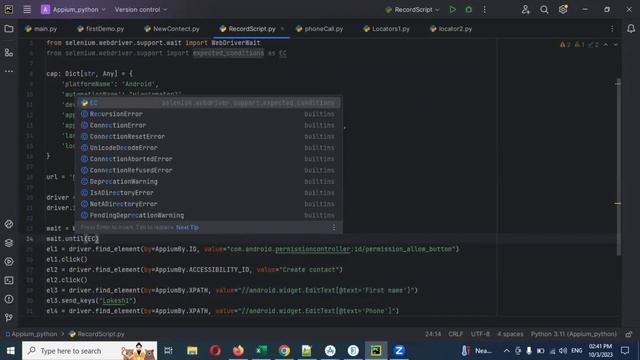Viewport: 640px width, 360px height.
Task: Select ConnectionError completion suggestion
Action: tap(209, 125)
